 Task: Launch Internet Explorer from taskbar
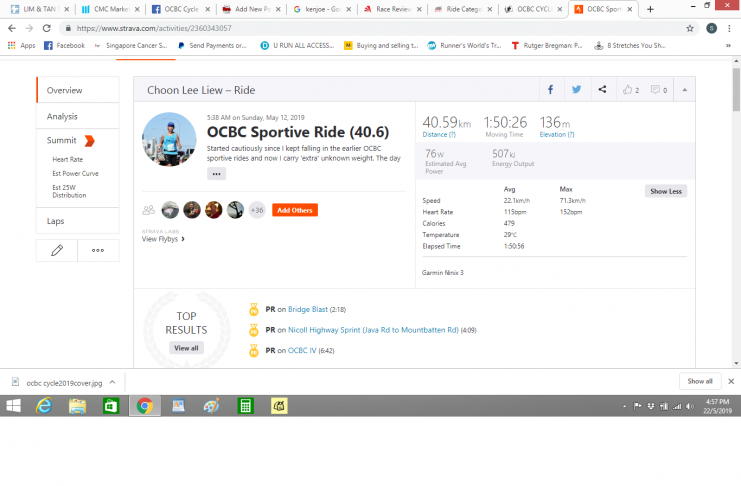point(44,406)
